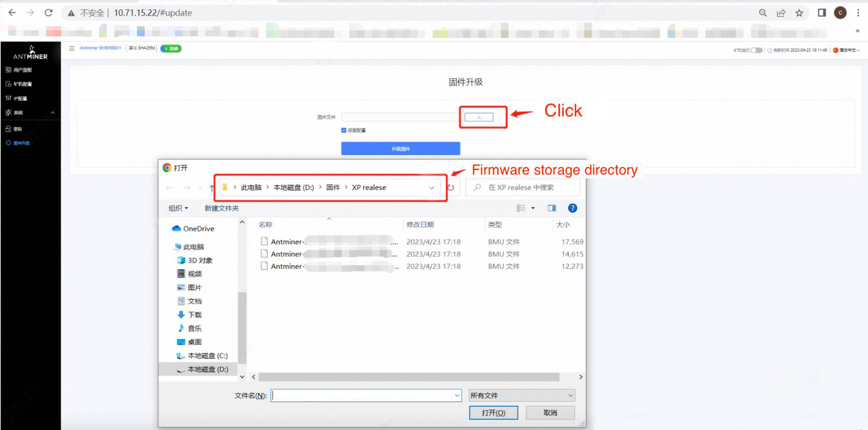Click XP realese in path breadcrumb
Image resolution: width=868 pixels, height=430 pixels.
point(369,187)
